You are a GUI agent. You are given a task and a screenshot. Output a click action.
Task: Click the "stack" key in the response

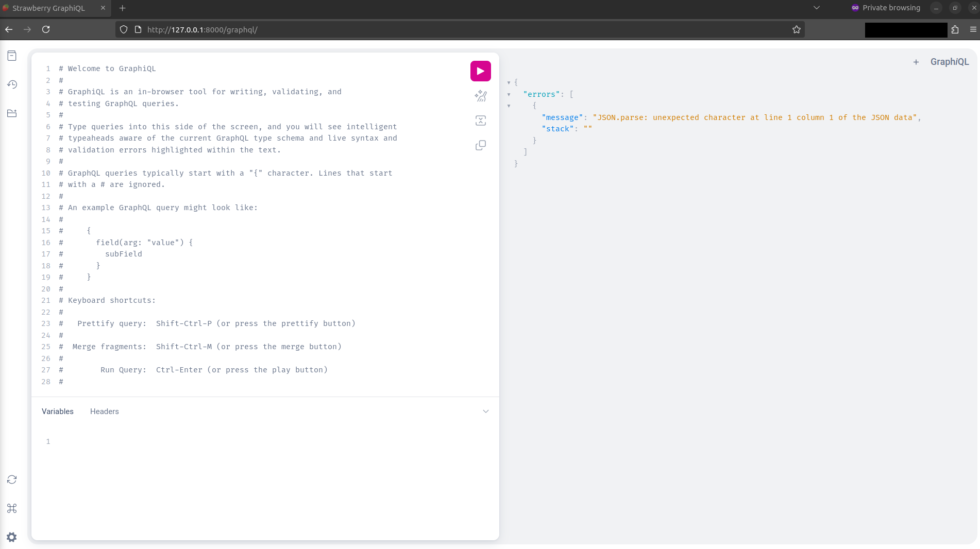(557, 129)
